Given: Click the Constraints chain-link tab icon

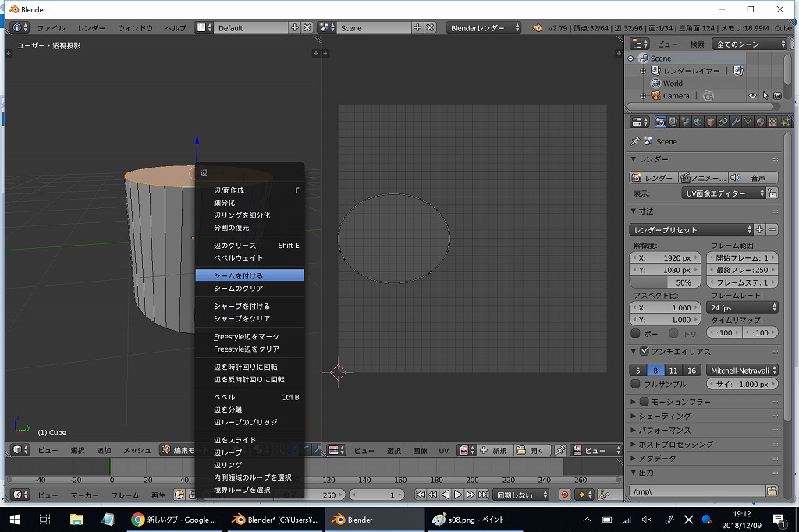Looking at the screenshot, I should (x=723, y=122).
